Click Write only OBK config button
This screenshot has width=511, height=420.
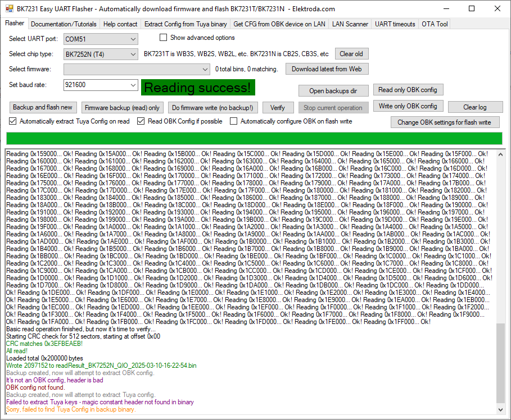[408, 106]
